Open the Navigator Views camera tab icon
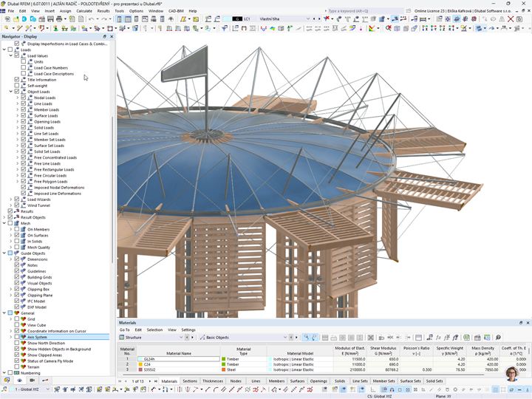This screenshot has width=532, height=399. [33, 381]
